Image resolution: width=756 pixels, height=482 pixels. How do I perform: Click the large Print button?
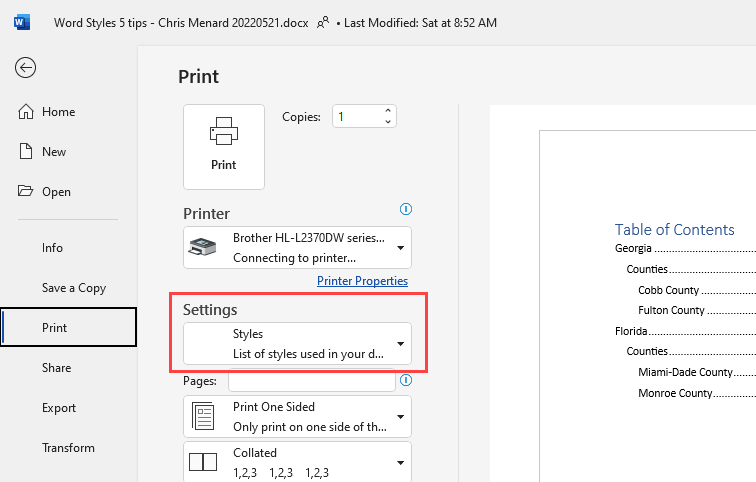(x=224, y=147)
